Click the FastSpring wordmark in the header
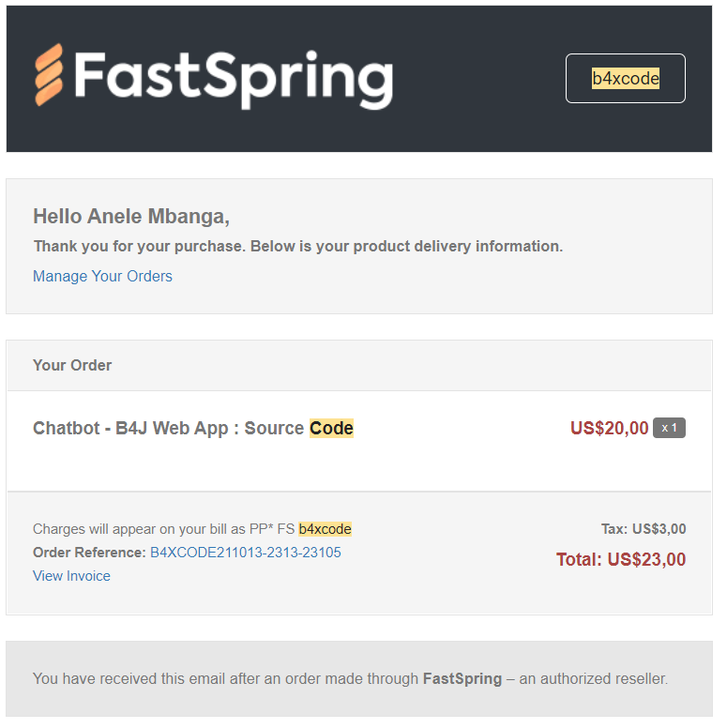 [233, 77]
